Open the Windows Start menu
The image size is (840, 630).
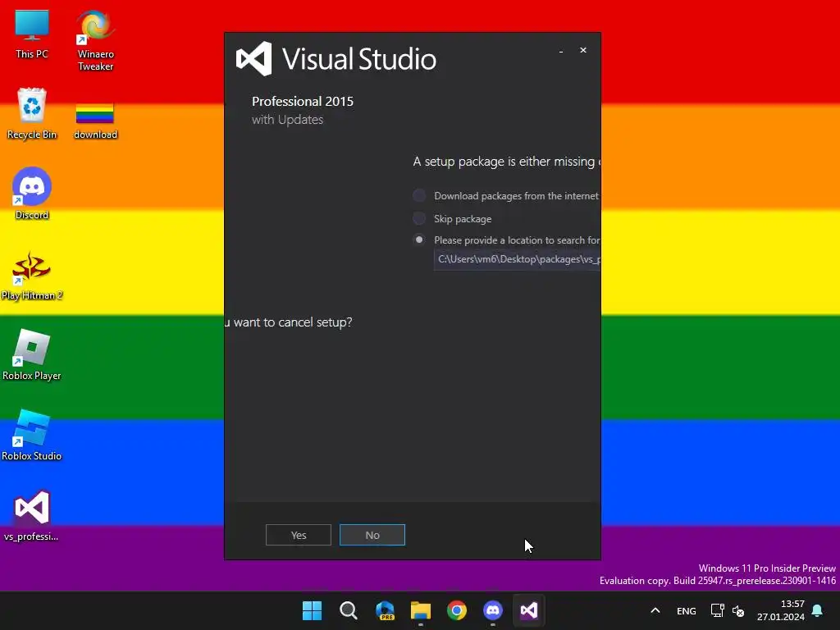coord(312,610)
